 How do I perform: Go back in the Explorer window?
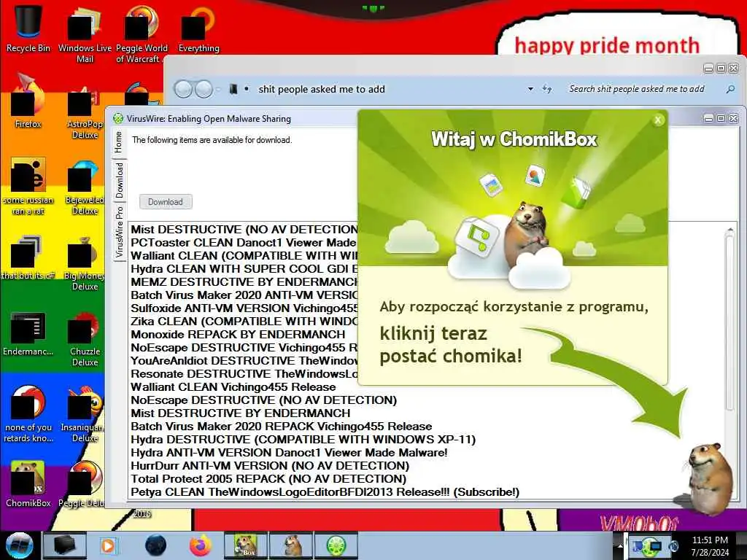coord(183,89)
